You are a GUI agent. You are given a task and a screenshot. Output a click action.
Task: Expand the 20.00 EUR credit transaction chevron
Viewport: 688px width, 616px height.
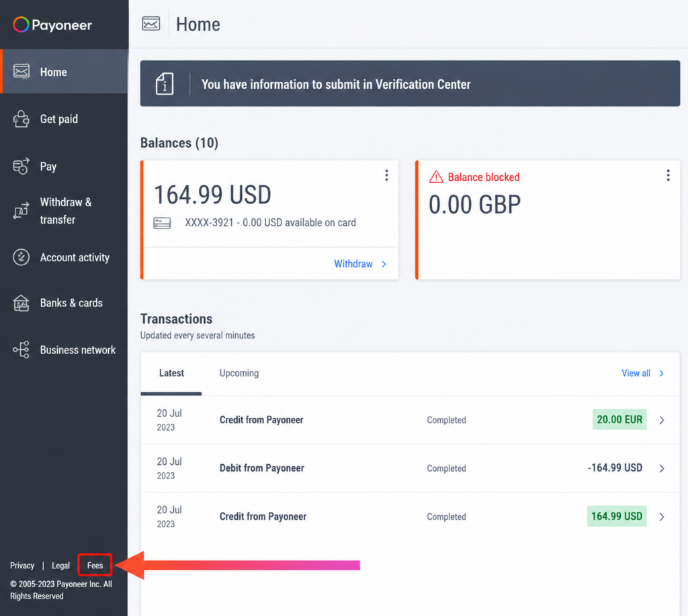click(662, 420)
